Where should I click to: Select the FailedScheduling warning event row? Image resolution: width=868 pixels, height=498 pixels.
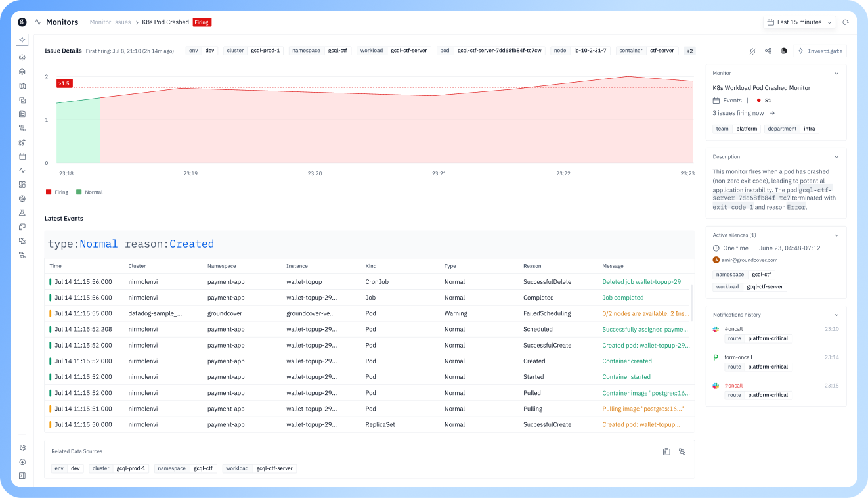370,313
